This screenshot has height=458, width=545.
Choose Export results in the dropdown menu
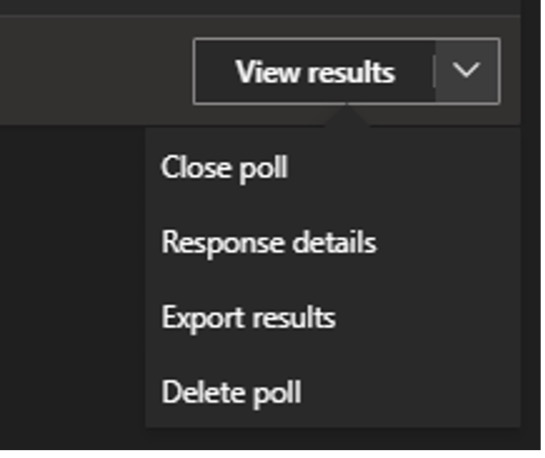[333, 317]
